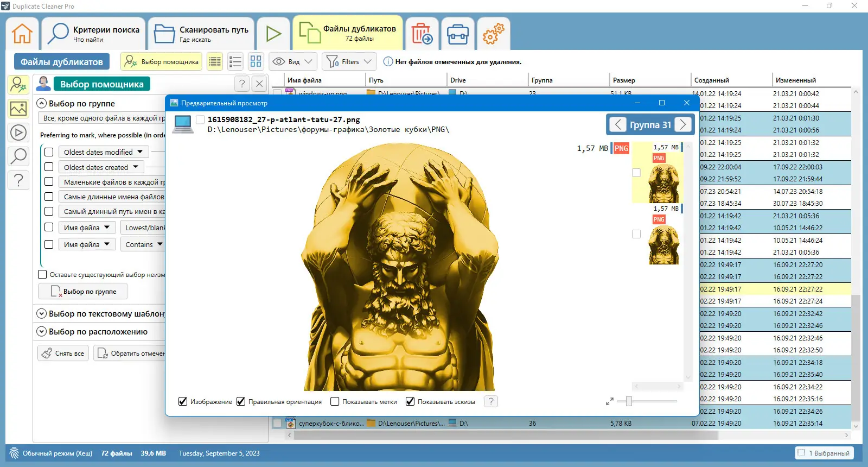
Task: Tick the second thumbnail's checkbox
Action: tap(636, 234)
